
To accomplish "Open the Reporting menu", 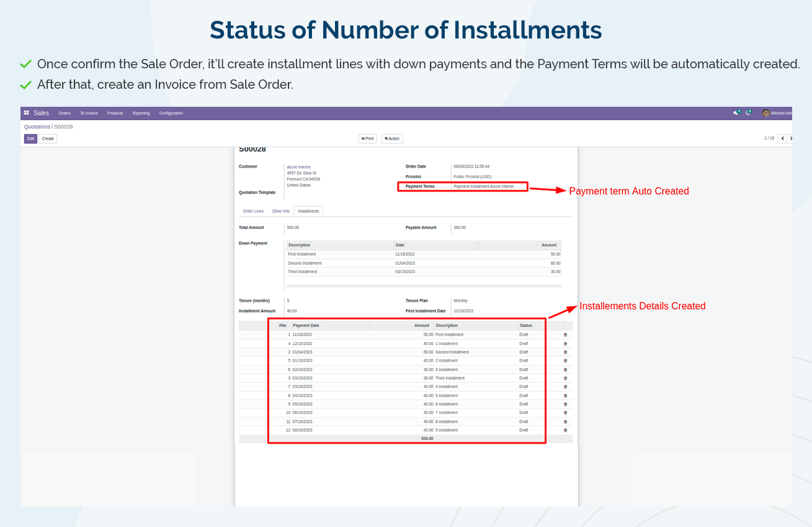I will [x=141, y=113].
